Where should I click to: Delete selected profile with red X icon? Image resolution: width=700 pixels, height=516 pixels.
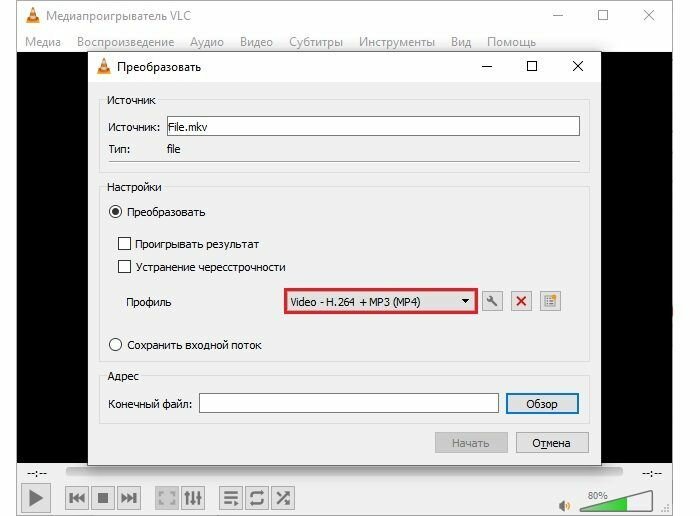tap(521, 301)
